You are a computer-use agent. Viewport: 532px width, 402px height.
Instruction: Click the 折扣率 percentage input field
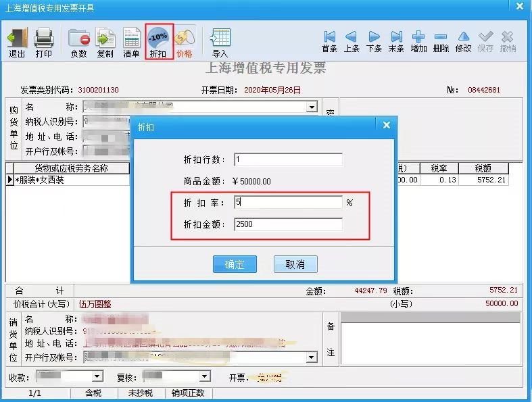[288, 202]
